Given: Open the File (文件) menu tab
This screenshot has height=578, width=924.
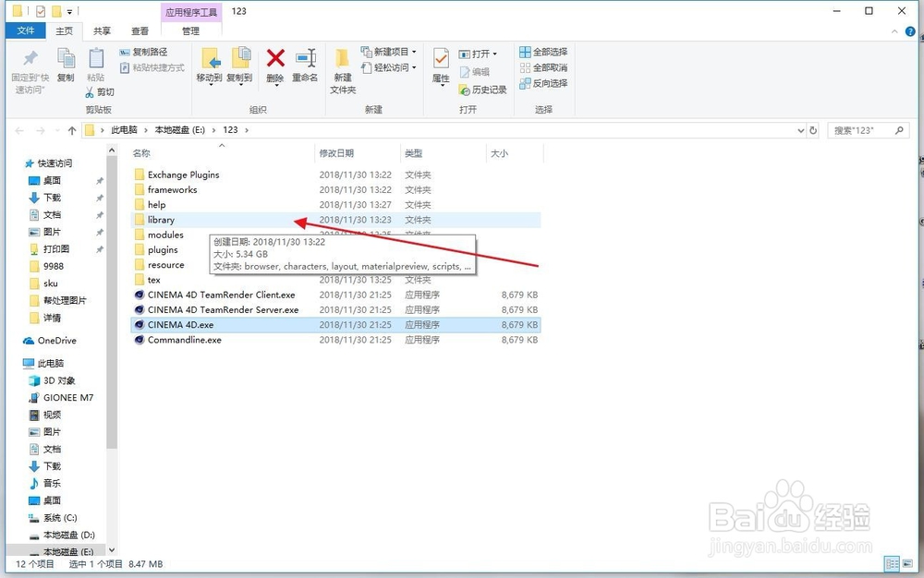Looking at the screenshot, I should tap(25, 30).
